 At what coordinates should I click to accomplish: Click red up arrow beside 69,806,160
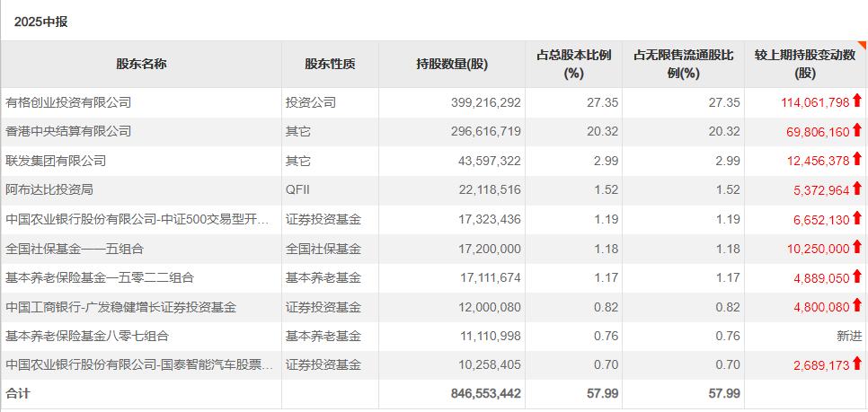(857, 130)
